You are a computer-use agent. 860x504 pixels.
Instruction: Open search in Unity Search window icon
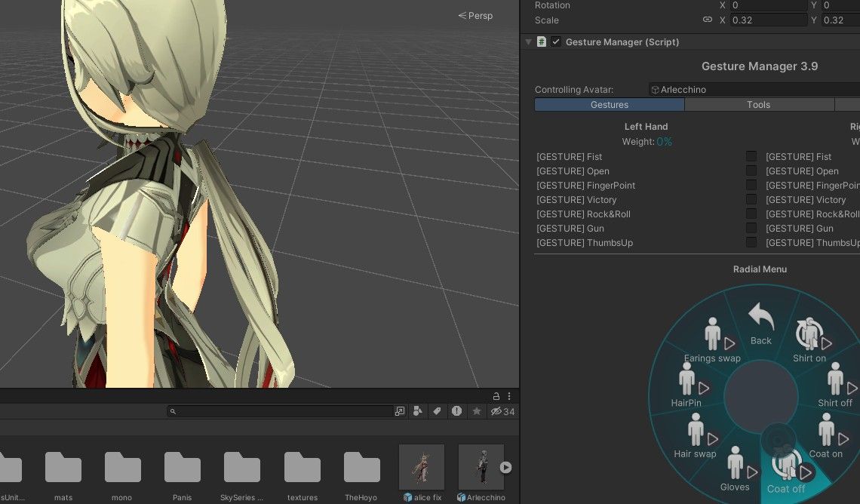pyautogui.click(x=400, y=411)
